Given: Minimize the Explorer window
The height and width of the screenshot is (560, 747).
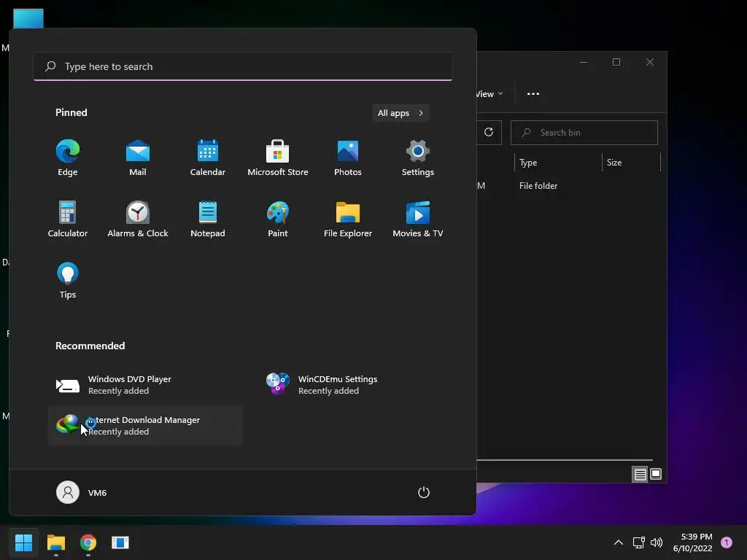Looking at the screenshot, I should [x=584, y=63].
